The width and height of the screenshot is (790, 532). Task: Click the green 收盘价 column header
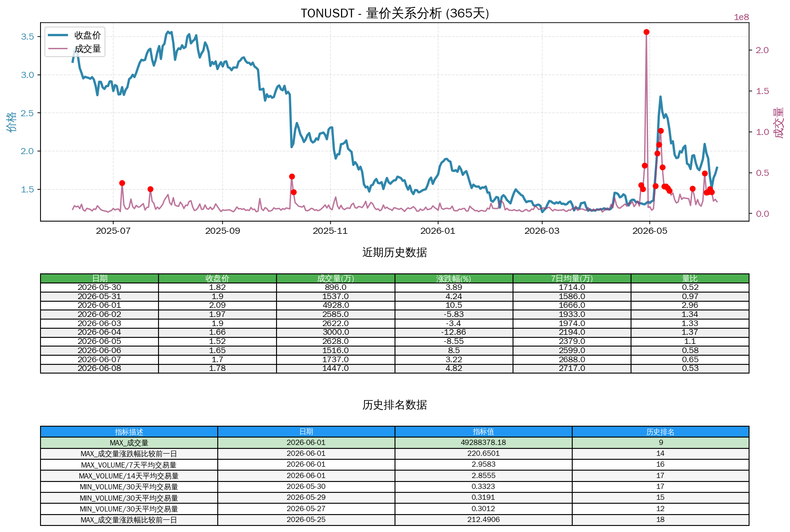click(217, 278)
